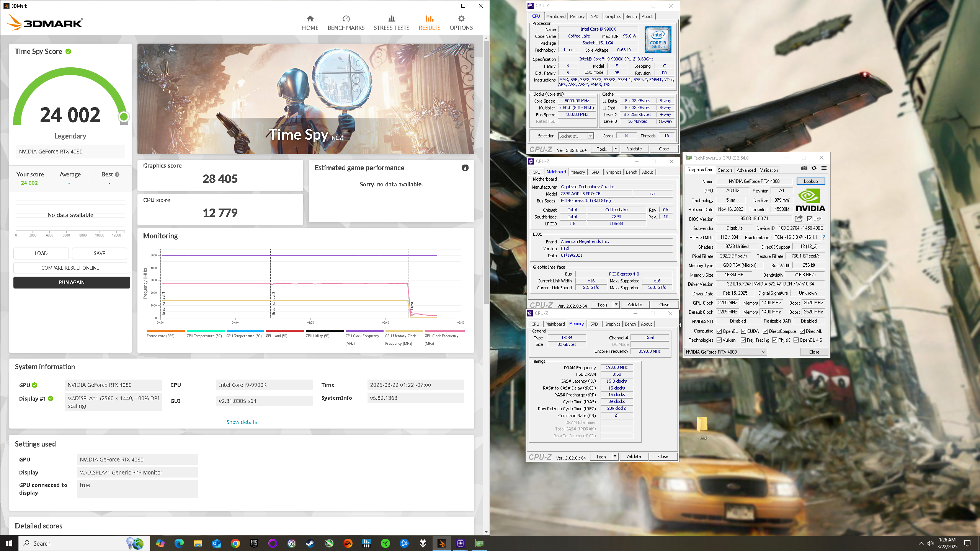Image resolution: width=980 pixels, height=551 pixels.
Task: Open OPTIONS gear in 3DMark
Action: pos(461,23)
